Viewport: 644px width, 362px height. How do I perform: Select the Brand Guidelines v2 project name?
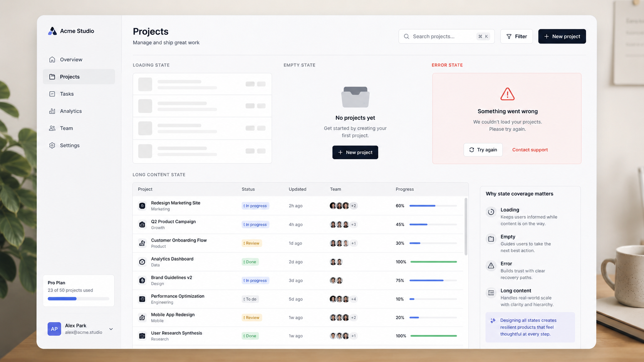(171, 277)
